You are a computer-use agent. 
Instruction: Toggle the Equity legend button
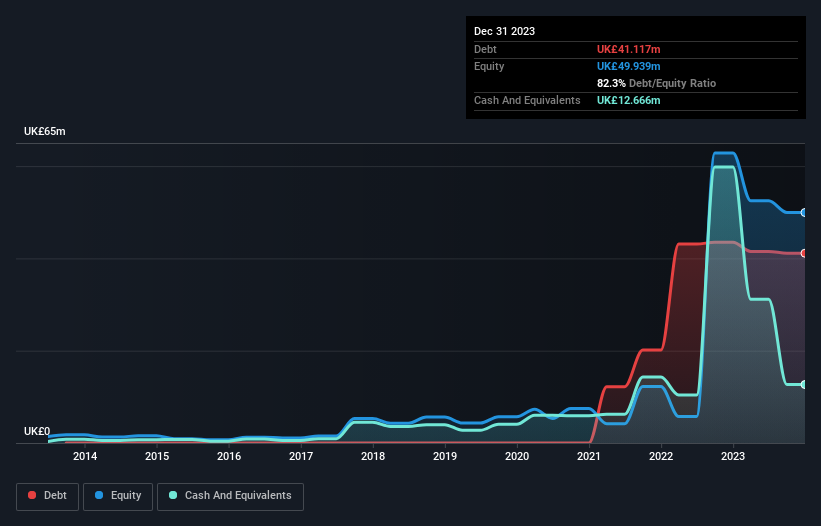pos(118,496)
